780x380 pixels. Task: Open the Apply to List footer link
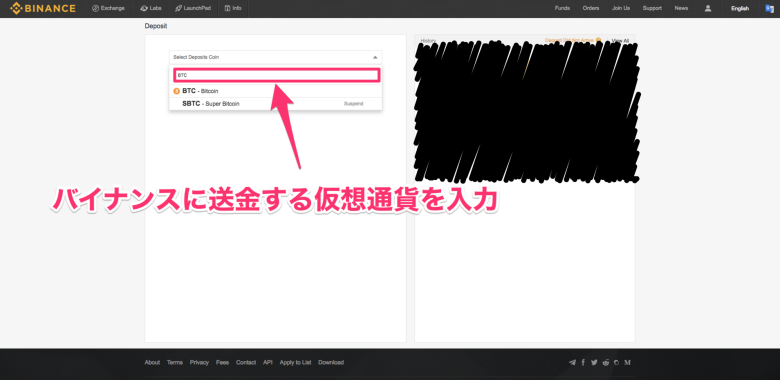pyautogui.click(x=295, y=363)
